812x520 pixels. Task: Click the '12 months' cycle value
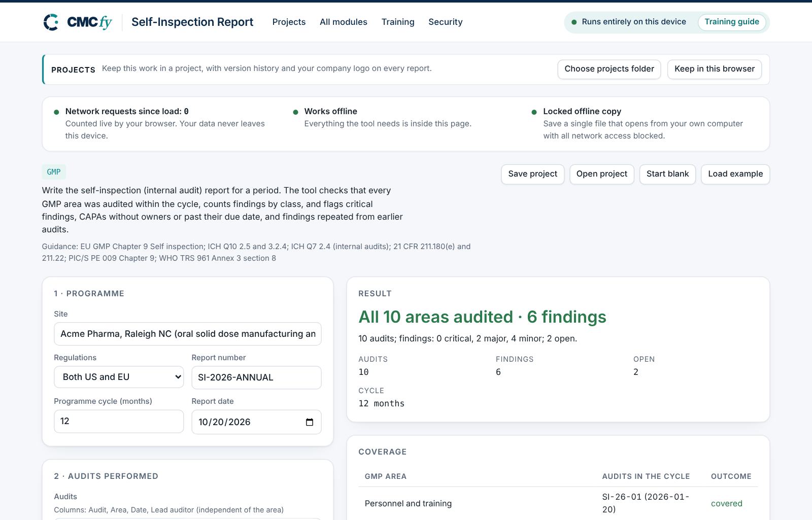point(382,404)
